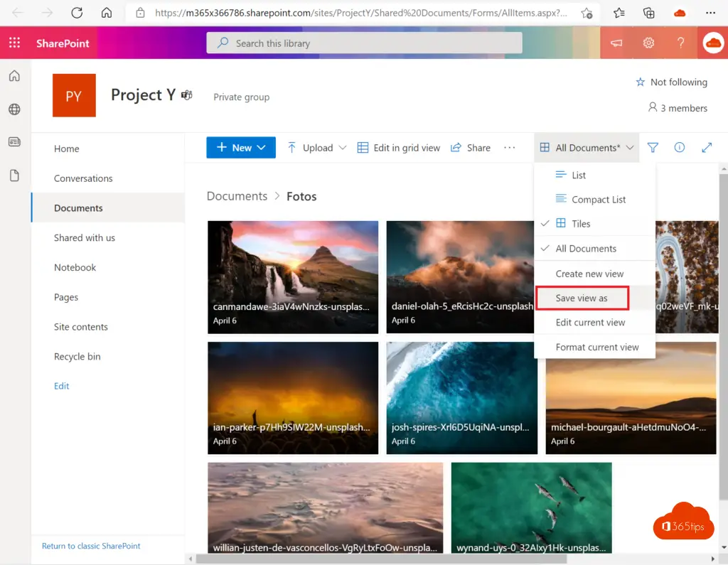728x565 pixels.
Task: Click Edit in grid view button
Action: tap(398, 148)
